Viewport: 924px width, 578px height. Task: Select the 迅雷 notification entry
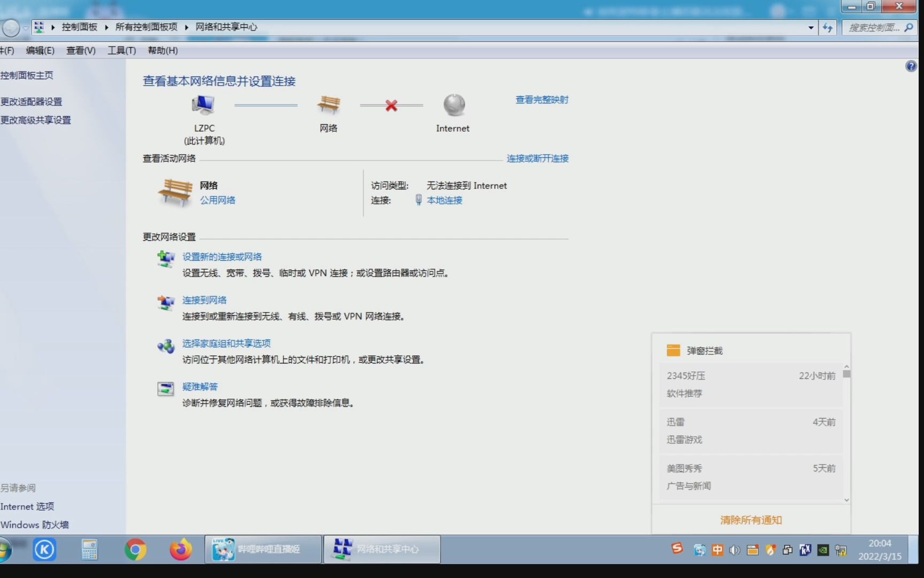pyautogui.click(x=751, y=431)
